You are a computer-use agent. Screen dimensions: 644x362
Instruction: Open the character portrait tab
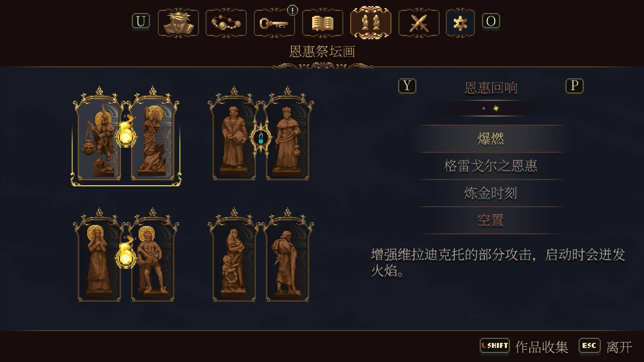(178, 23)
